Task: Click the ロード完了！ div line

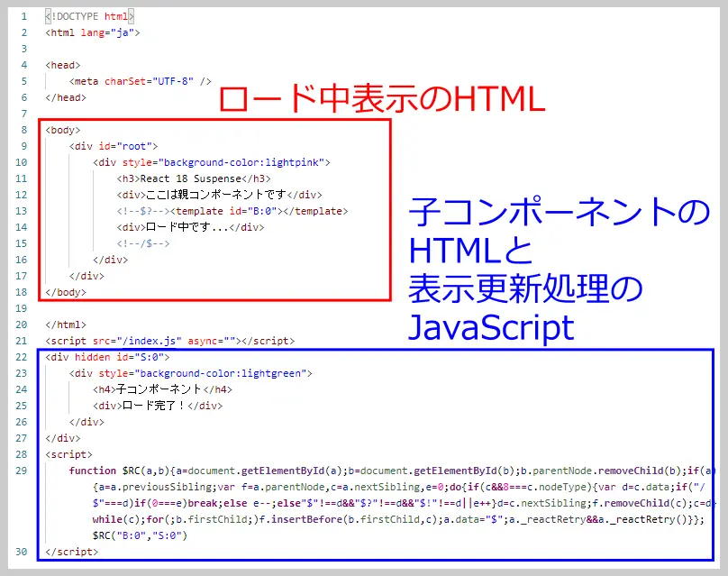Action: [158, 406]
